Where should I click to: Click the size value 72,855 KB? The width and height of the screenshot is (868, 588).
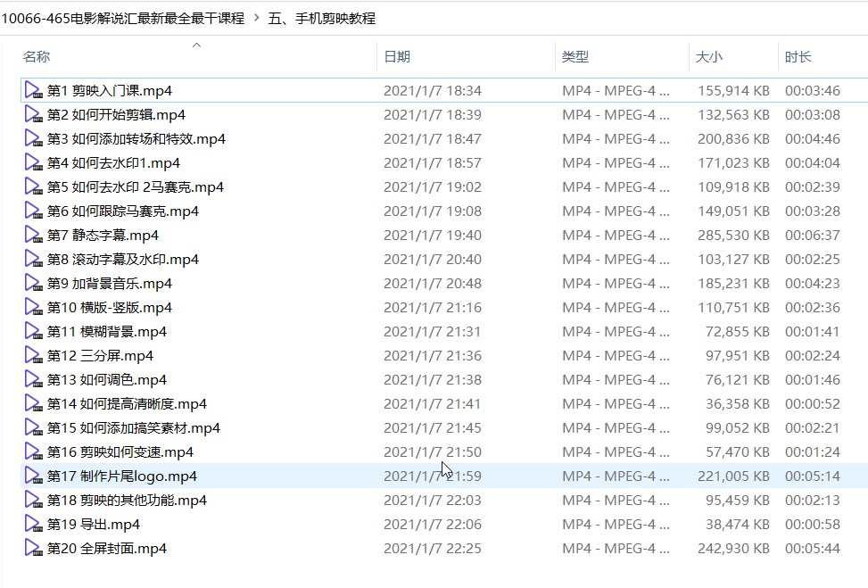(x=738, y=331)
